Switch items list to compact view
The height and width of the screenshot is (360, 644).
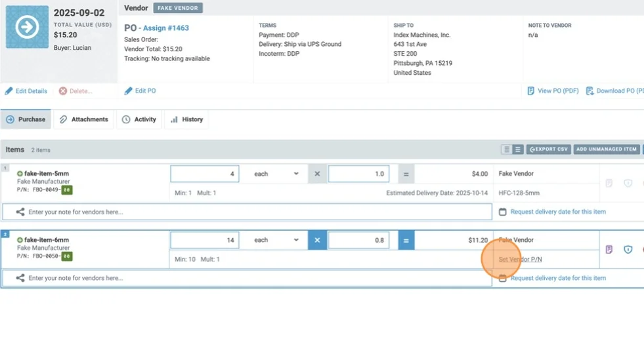(507, 150)
